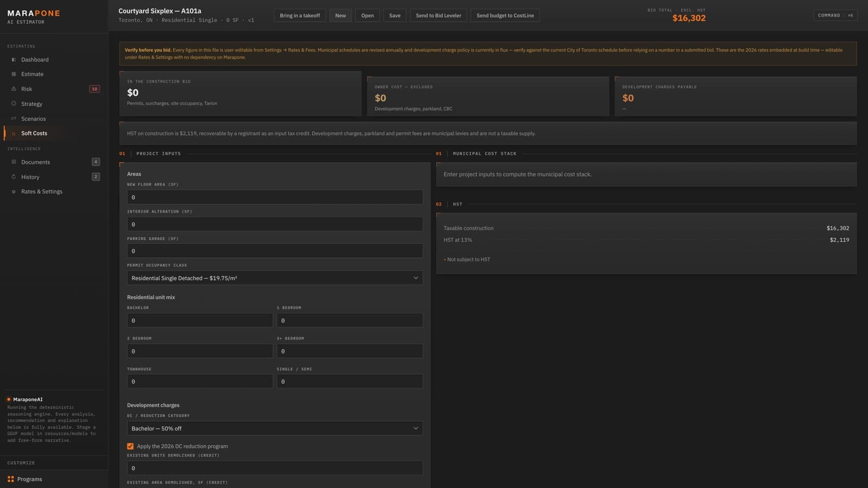This screenshot has height=488, width=868.
Task: Select the History clock icon
Action: (x=14, y=177)
